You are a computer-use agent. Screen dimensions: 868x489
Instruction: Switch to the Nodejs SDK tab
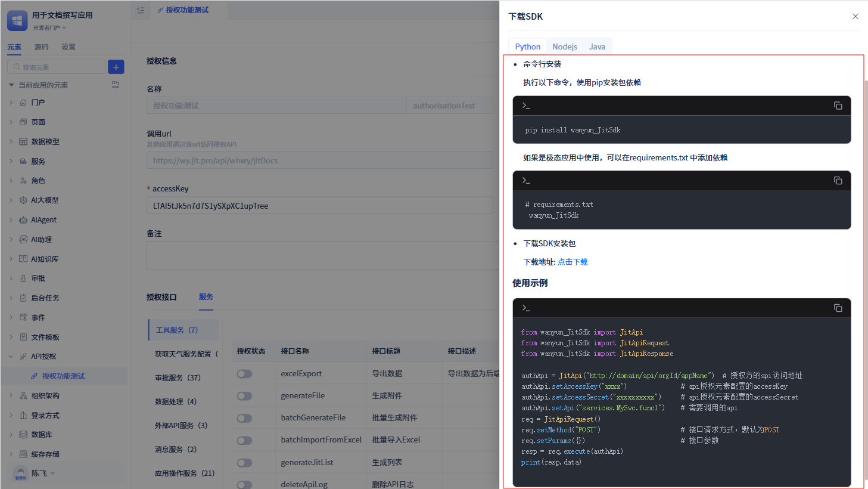pos(565,47)
